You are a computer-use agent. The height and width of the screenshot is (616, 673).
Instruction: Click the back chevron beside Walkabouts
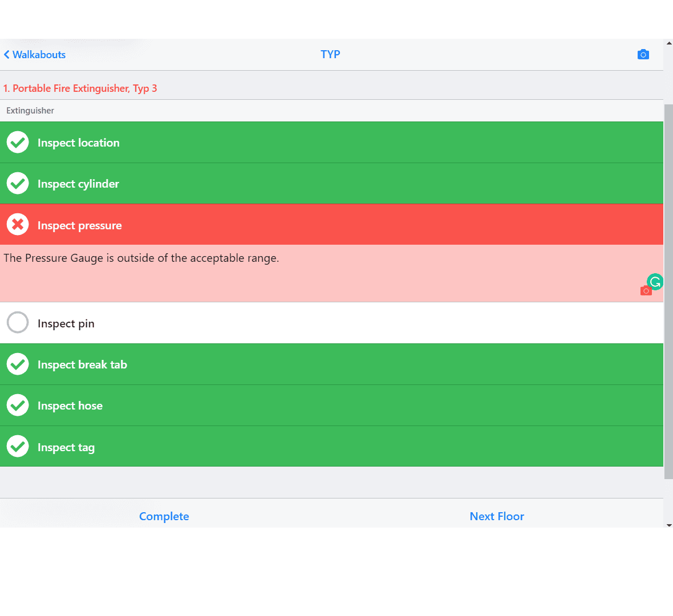coord(7,55)
